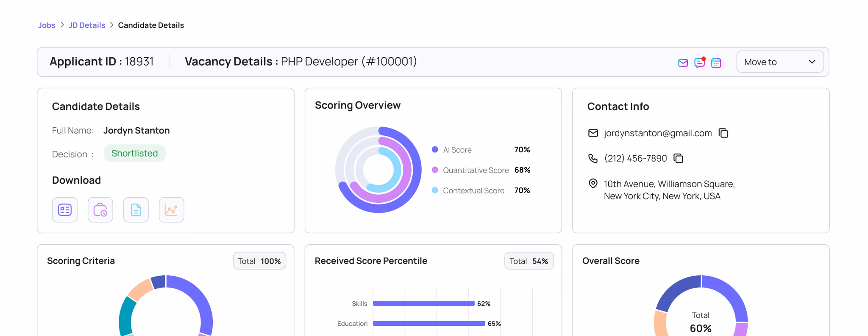Open the chat messages icon with red badge
The image size is (868, 336).
click(x=699, y=63)
